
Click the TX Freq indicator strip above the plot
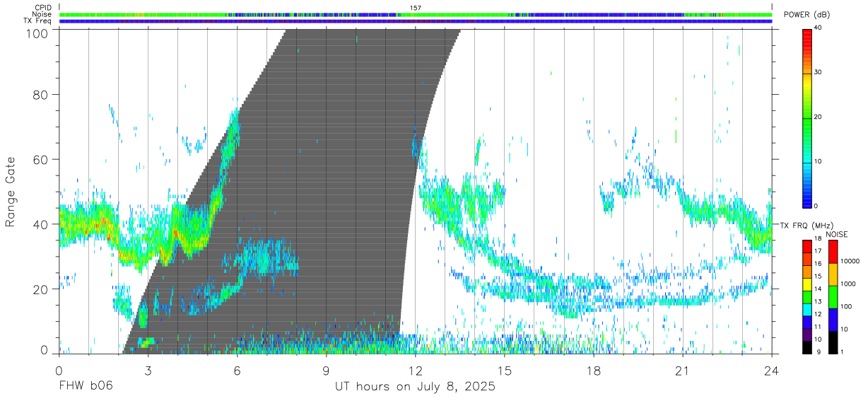(416, 21)
